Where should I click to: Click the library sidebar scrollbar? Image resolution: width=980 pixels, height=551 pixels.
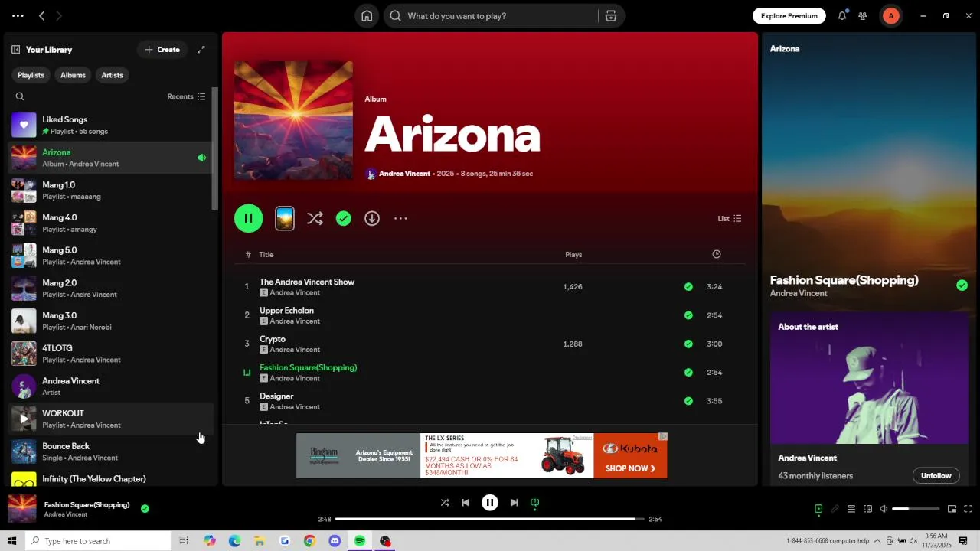[215, 149]
